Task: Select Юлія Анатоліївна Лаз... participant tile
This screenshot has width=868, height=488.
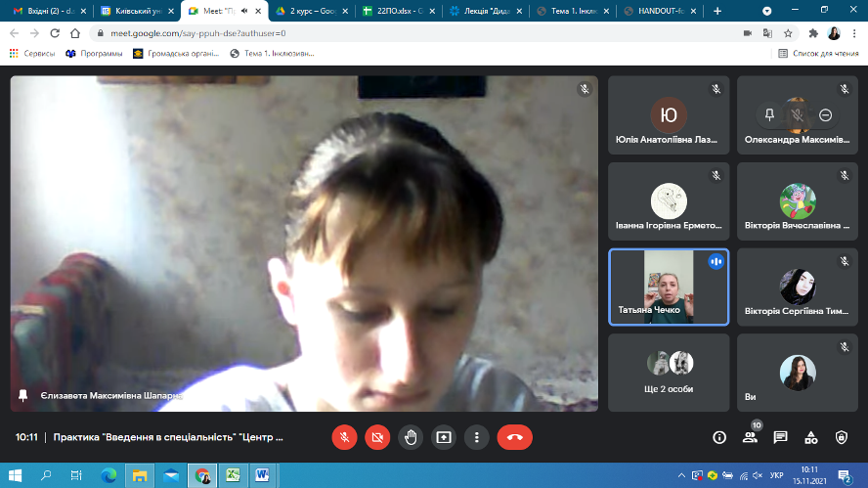Action: 669,115
